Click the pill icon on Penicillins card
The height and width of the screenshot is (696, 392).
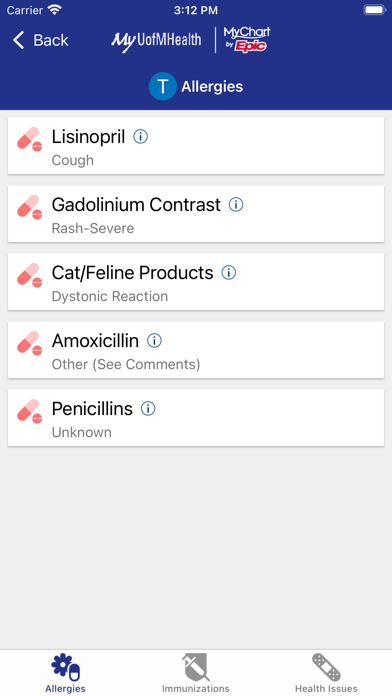[x=30, y=411]
